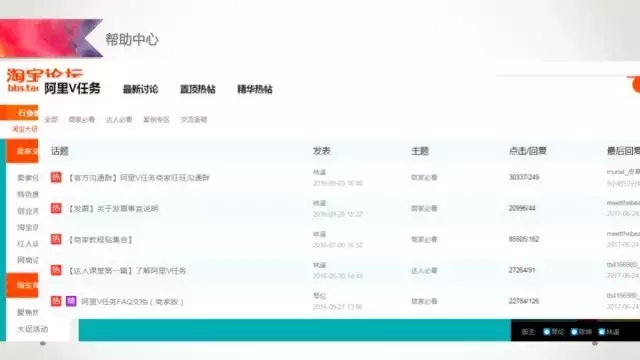
Task: Click moderator name 林遥 in footer bar
Action: tap(612, 332)
